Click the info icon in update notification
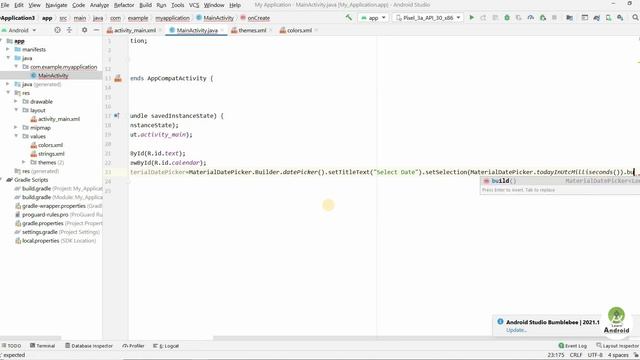The width and height of the screenshot is (640, 360). (x=500, y=322)
